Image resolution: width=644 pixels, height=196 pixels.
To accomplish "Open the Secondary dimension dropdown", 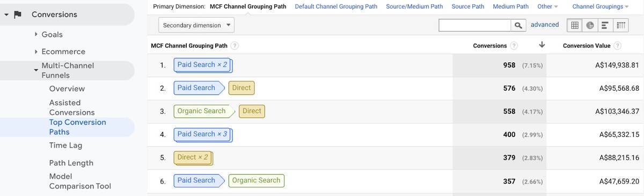I will [196, 25].
